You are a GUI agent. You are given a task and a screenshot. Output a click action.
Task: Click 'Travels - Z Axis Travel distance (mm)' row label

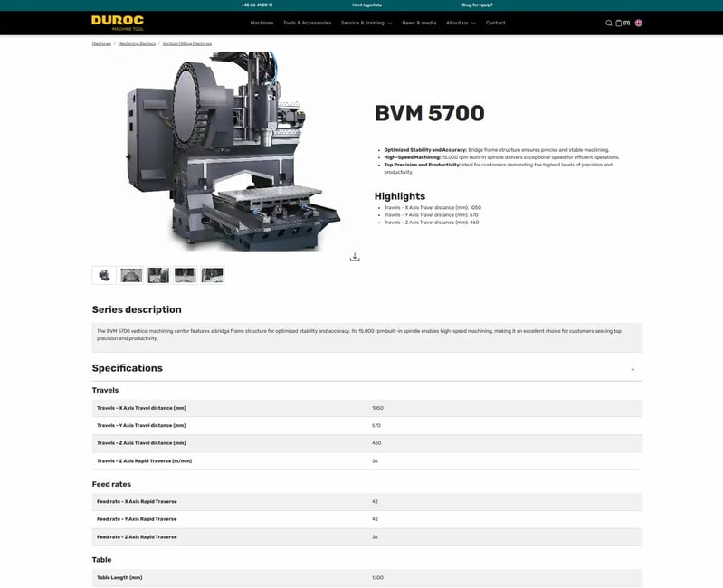141,443
